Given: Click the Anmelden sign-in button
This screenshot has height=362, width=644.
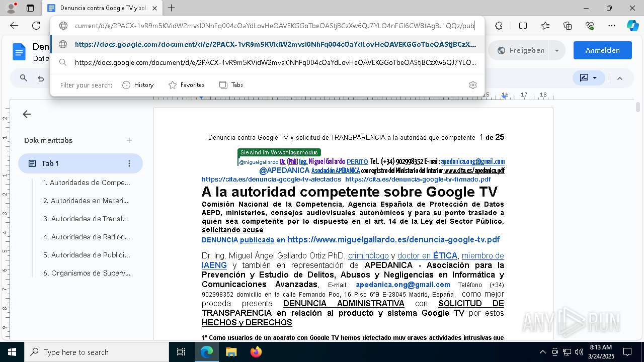Looking at the screenshot, I should click(602, 50).
